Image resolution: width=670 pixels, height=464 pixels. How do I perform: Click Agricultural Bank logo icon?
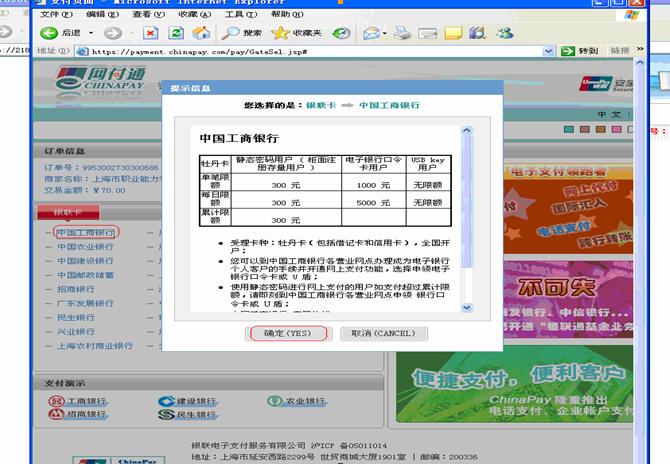tap(275, 401)
